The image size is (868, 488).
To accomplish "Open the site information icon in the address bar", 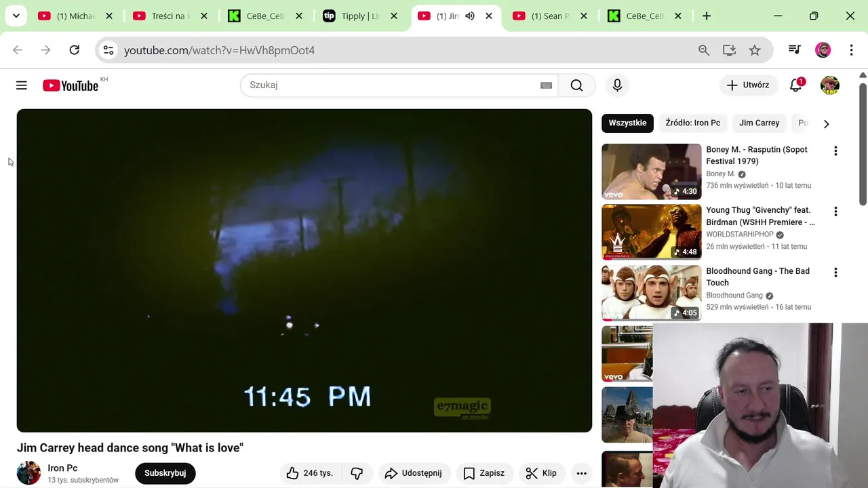I will pos(108,50).
